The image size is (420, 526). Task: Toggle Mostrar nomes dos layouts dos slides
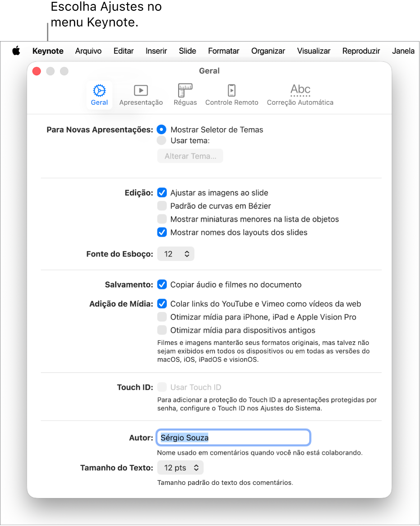point(162,232)
